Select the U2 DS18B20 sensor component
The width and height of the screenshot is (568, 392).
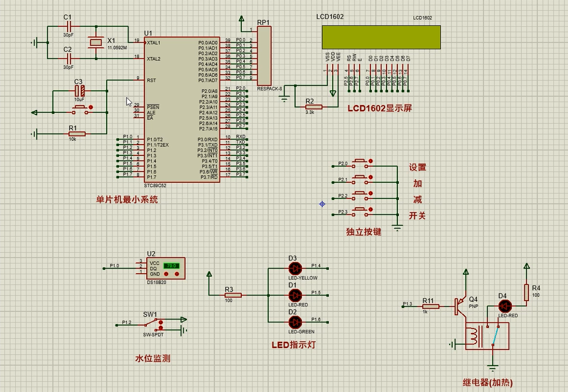166,269
